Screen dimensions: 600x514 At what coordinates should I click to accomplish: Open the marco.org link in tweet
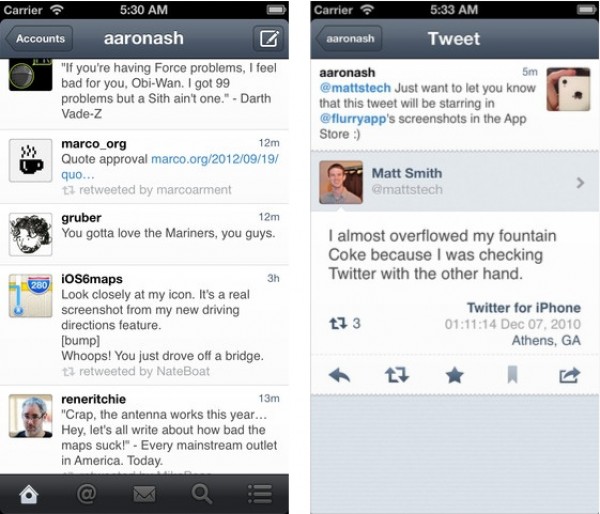(170, 166)
